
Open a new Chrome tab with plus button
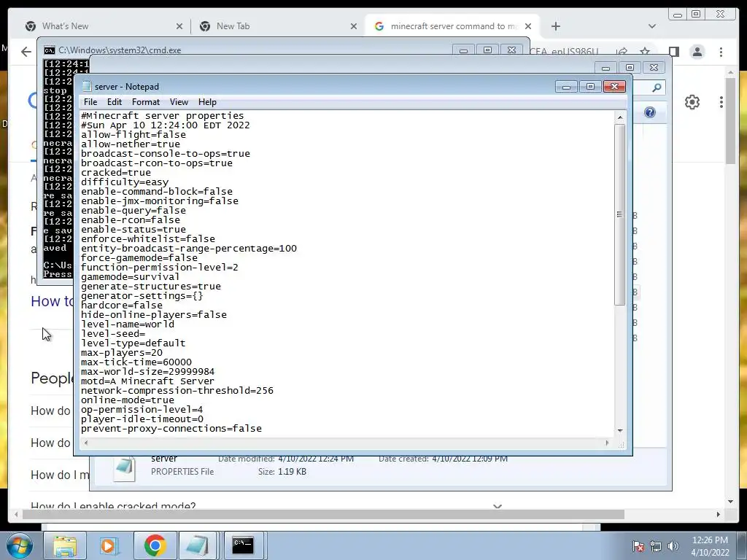(555, 26)
